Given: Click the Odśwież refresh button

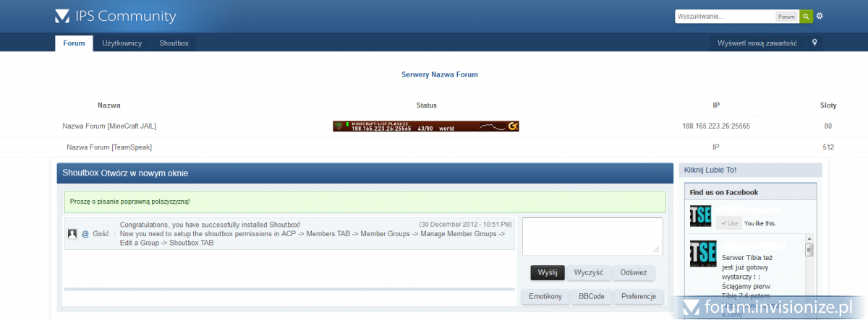Looking at the screenshot, I should [x=634, y=272].
